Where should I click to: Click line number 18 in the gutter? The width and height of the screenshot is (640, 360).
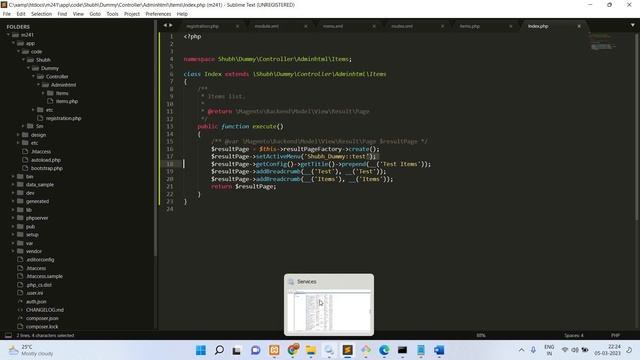[170, 164]
